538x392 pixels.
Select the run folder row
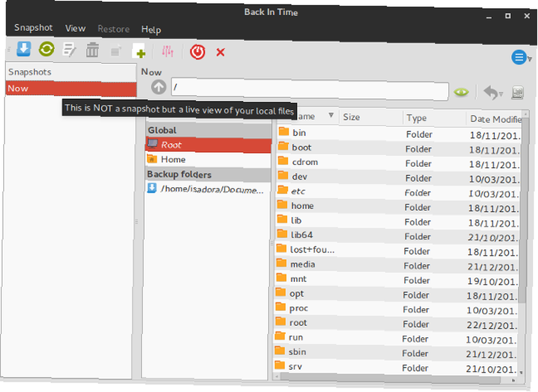click(x=395, y=339)
